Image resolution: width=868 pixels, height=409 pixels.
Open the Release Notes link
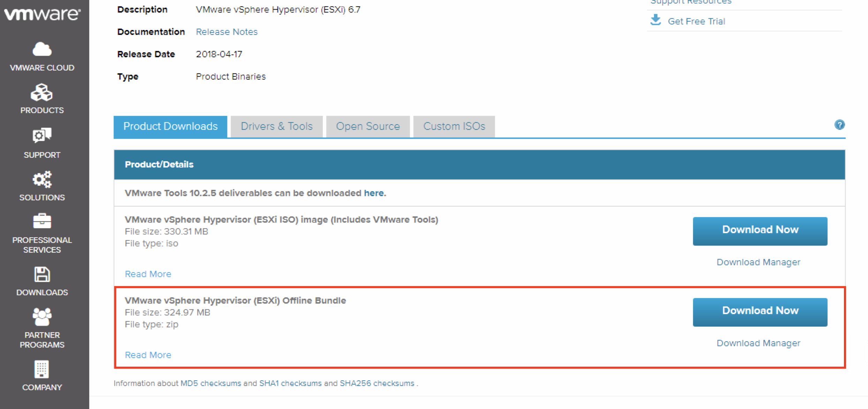tap(227, 32)
